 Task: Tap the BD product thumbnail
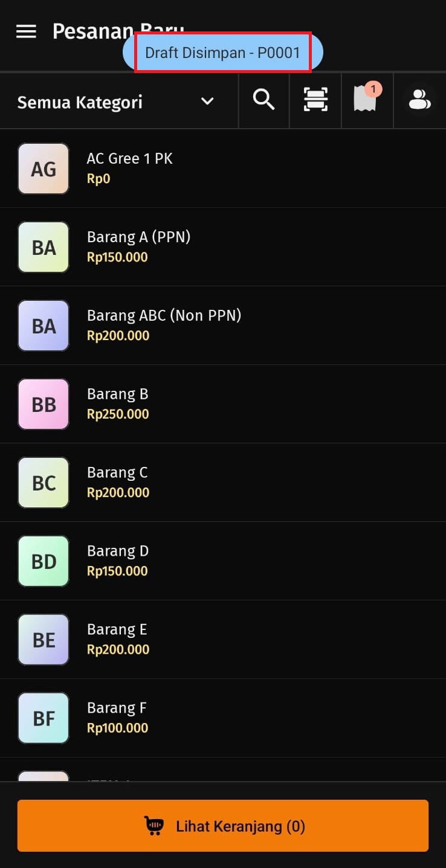point(44,561)
